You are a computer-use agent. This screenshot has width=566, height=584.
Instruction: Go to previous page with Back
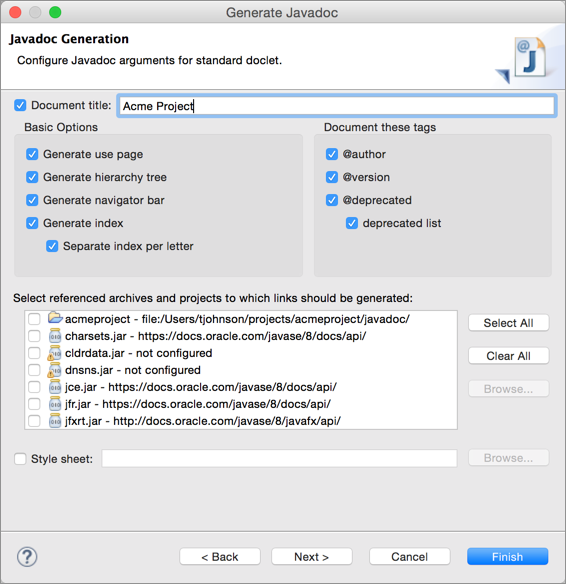220,557
